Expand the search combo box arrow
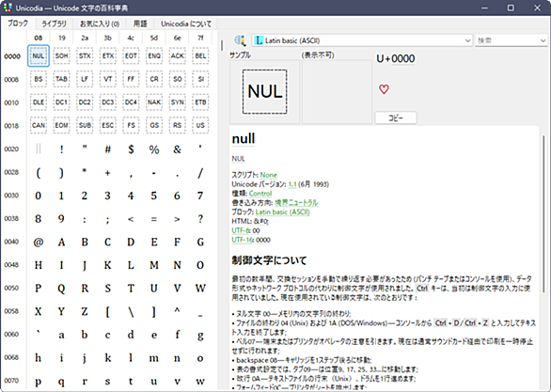 543,40
